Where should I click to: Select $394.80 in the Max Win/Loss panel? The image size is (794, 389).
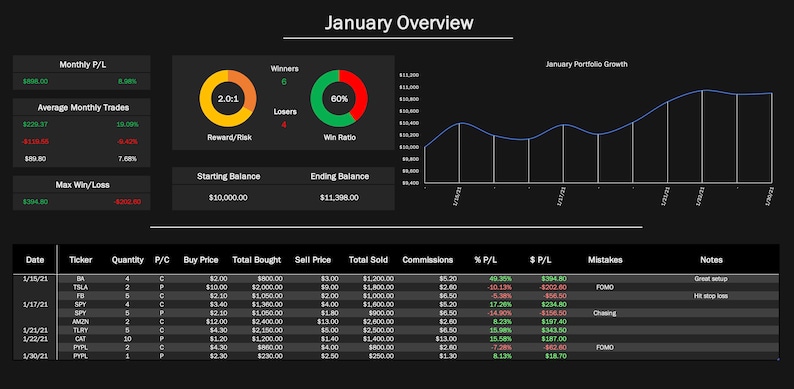point(35,202)
